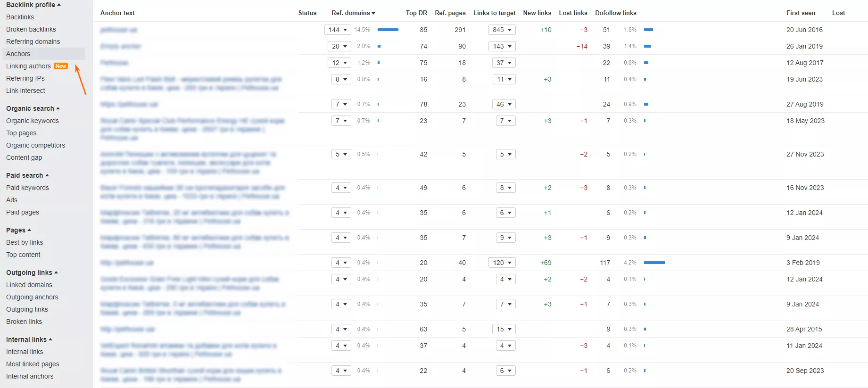Image resolution: width=868 pixels, height=388 pixels.
Task: Open Outgoing anchors report
Action: (x=32, y=297)
